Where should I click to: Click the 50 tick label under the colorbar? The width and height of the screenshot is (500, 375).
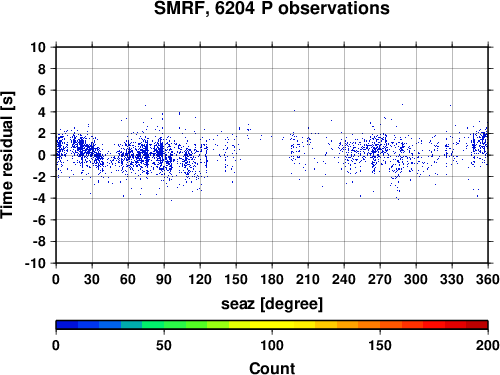164,345
